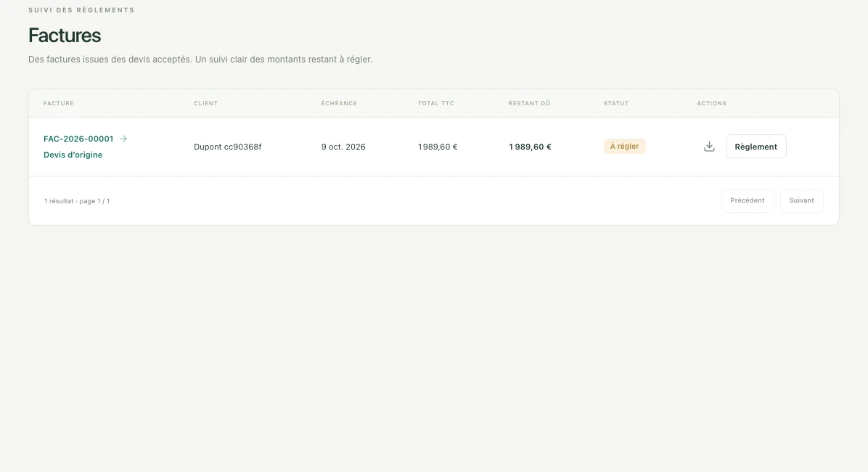Viewport: 868px width, 472px height.
Task: Click the Suivi des règlements label
Action: click(x=81, y=10)
